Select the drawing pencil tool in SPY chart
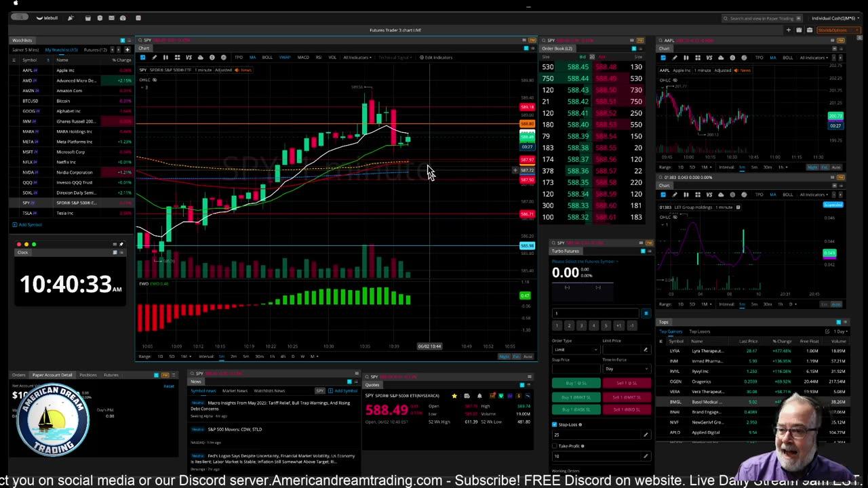This screenshot has width=868, height=488. pyautogui.click(x=154, y=58)
